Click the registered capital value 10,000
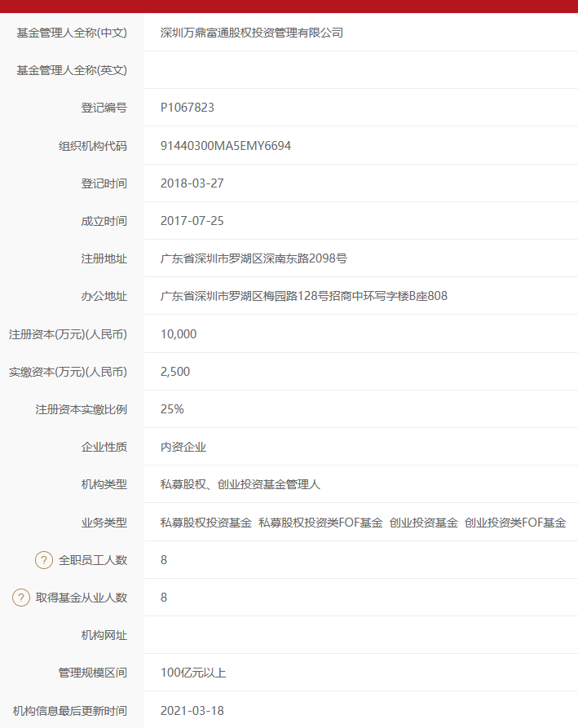The image size is (578, 728). 179,334
